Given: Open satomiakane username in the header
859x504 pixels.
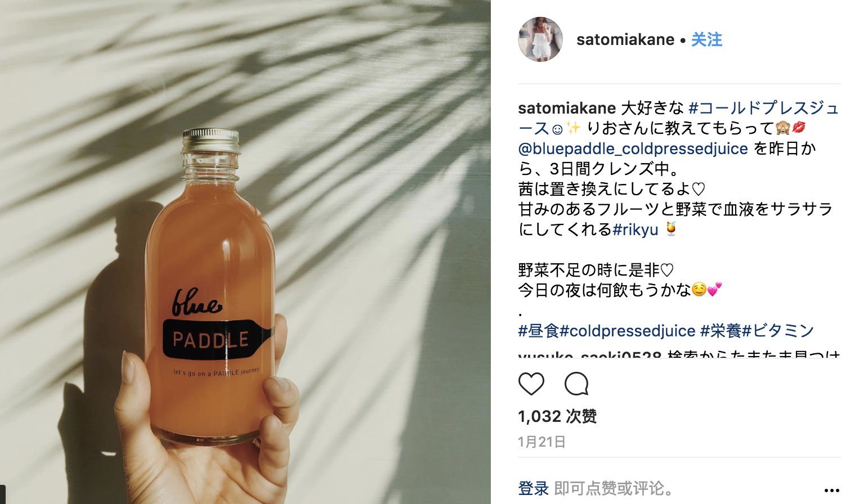Looking at the screenshot, I should [625, 39].
